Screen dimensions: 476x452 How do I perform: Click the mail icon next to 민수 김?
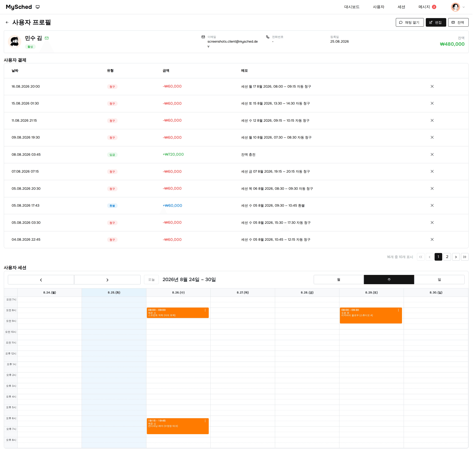coord(47,38)
